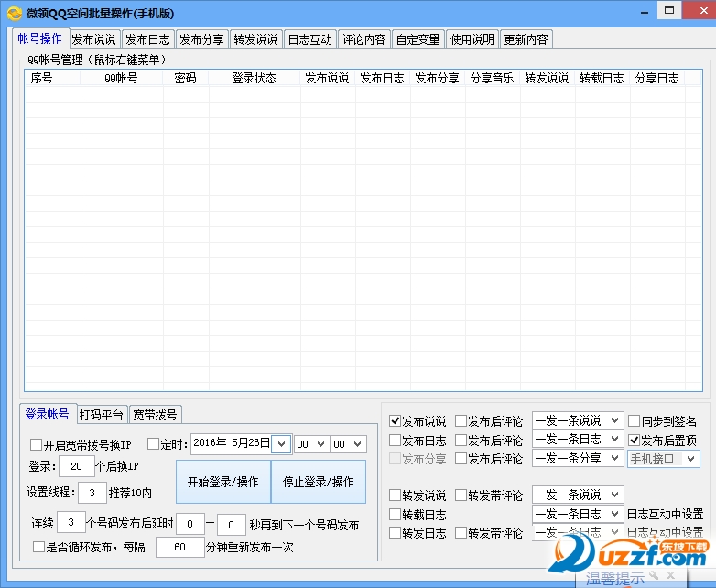The width and height of the screenshot is (716, 588).
Task: Open the 发布分享 tab
Action: (201, 39)
